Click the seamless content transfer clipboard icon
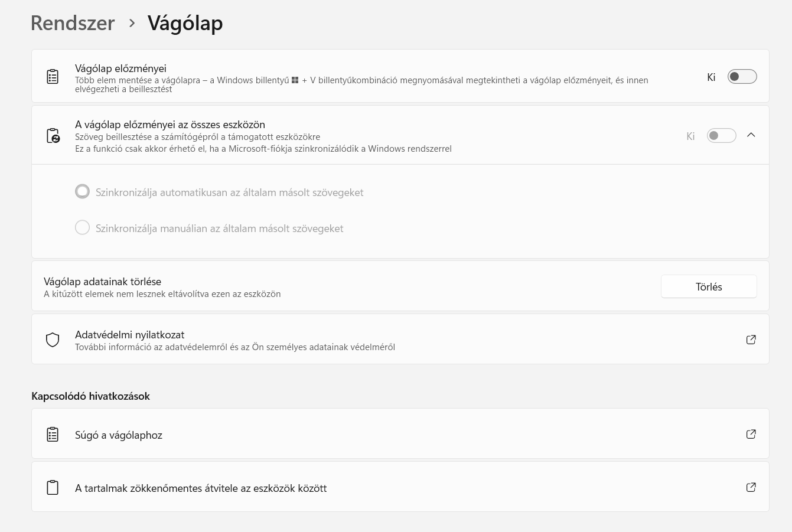 point(53,488)
